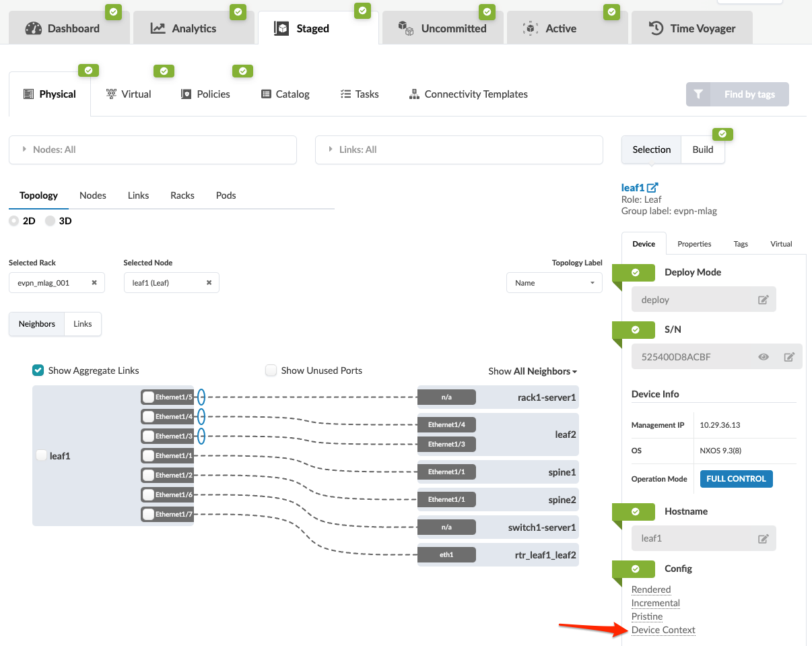Image resolution: width=812 pixels, height=646 pixels.
Task: Select the switch1-server1 neighbor
Action: (498, 527)
